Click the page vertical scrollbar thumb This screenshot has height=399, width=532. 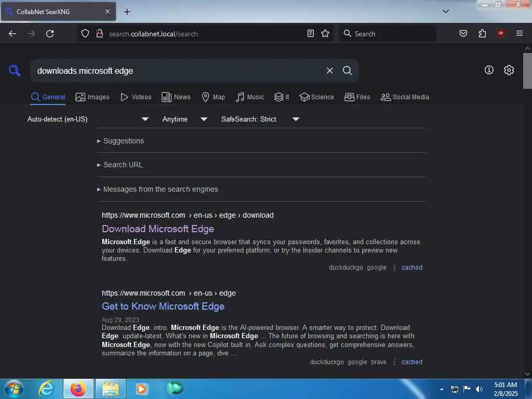[527, 71]
